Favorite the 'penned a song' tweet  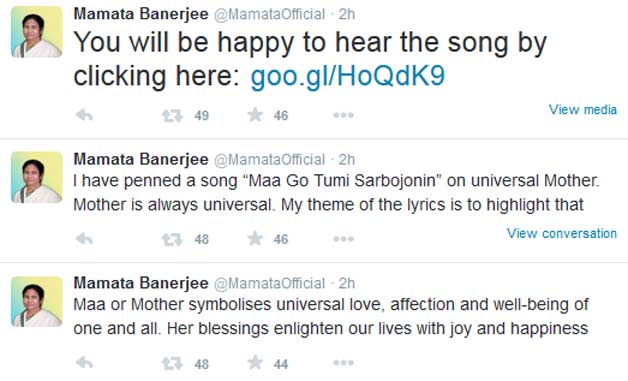click(x=255, y=239)
